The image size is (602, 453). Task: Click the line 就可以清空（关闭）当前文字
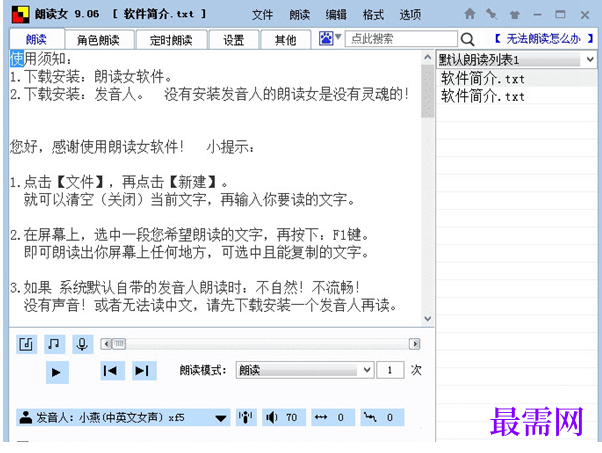[x=189, y=200]
